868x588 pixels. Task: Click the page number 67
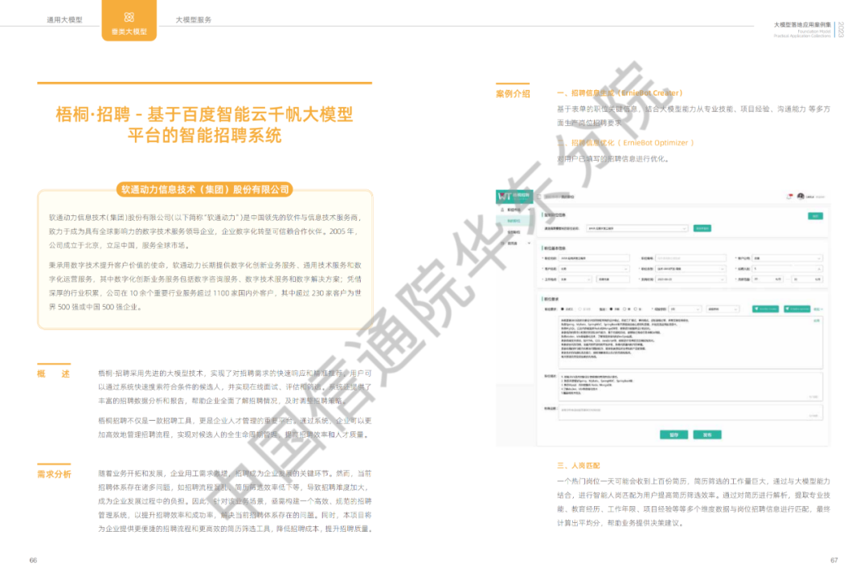click(833, 561)
